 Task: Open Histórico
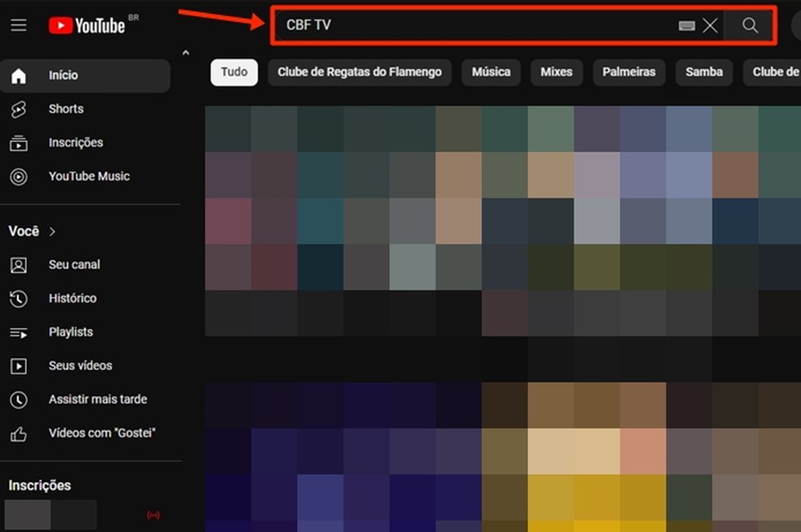tap(72, 299)
